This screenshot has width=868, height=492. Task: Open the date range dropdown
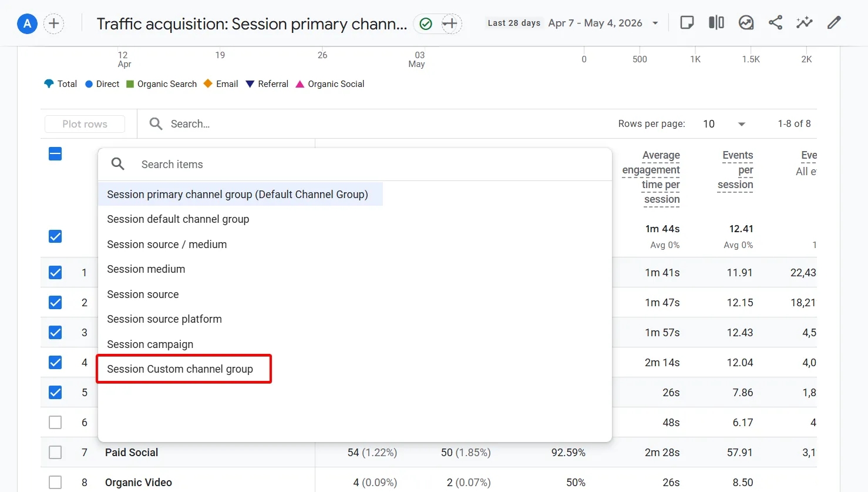click(x=573, y=23)
